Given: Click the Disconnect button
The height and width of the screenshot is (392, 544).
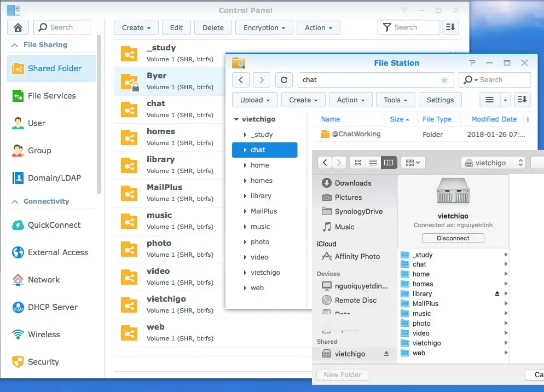Looking at the screenshot, I should pos(453,238).
